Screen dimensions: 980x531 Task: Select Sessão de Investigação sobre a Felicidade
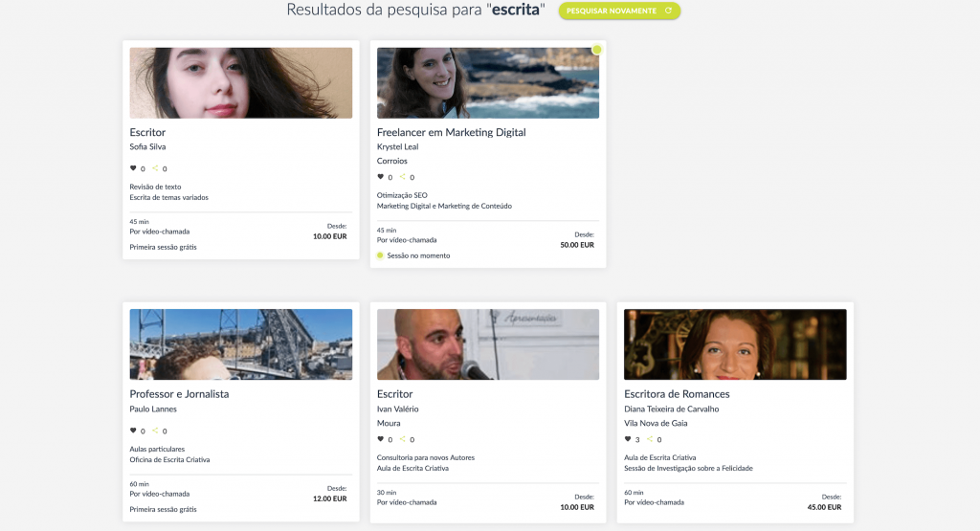688,469
